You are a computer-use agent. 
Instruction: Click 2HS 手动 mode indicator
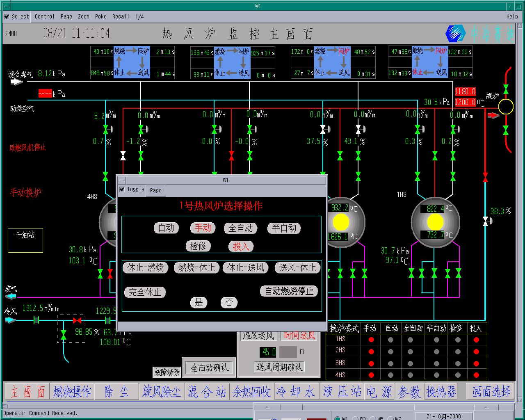372,352
